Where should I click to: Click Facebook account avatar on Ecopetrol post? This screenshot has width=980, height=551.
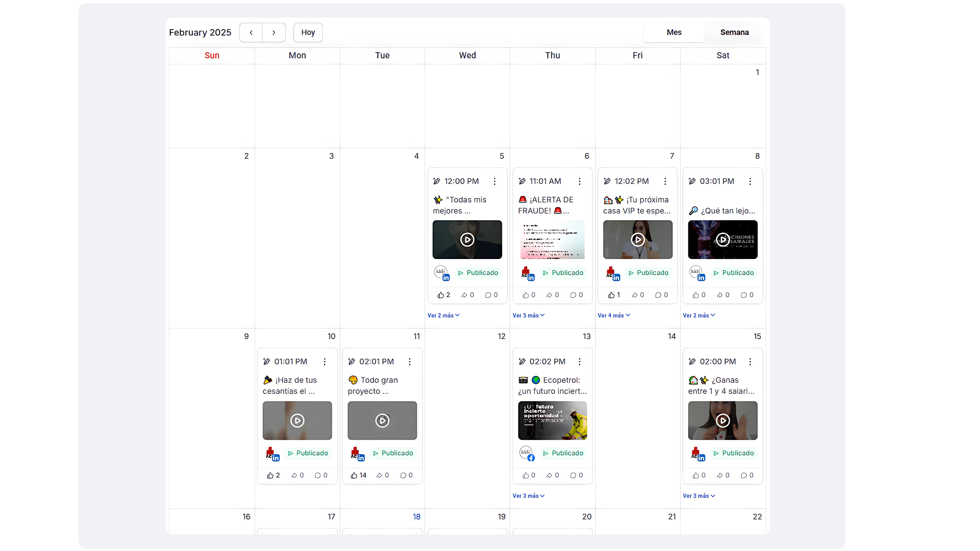pyautogui.click(x=527, y=453)
